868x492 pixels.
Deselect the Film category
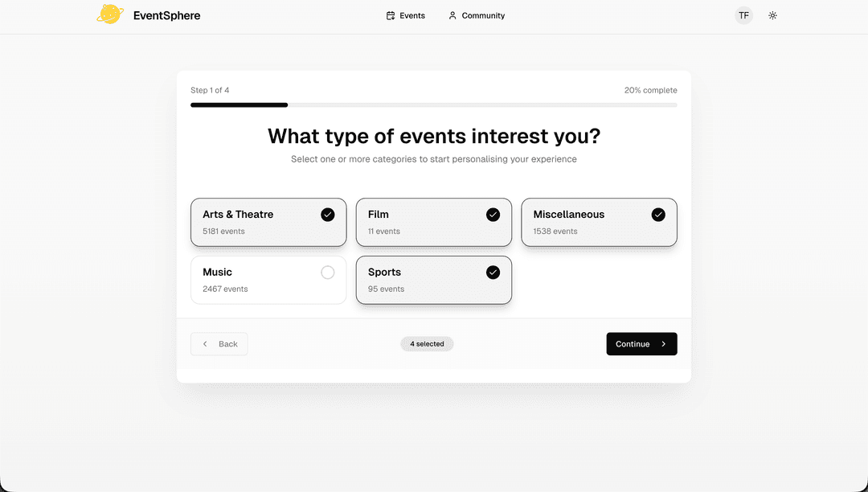coord(434,222)
